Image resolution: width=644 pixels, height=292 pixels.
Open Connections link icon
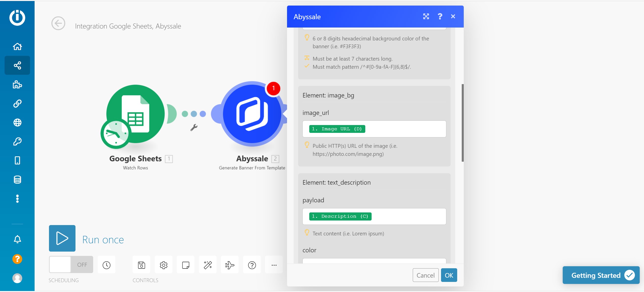coord(17,104)
